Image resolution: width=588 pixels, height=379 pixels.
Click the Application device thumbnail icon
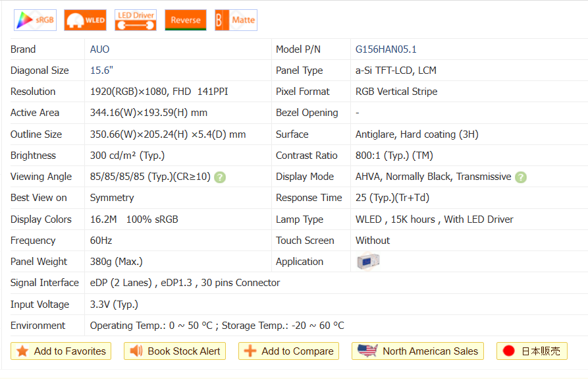coord(367,262)
